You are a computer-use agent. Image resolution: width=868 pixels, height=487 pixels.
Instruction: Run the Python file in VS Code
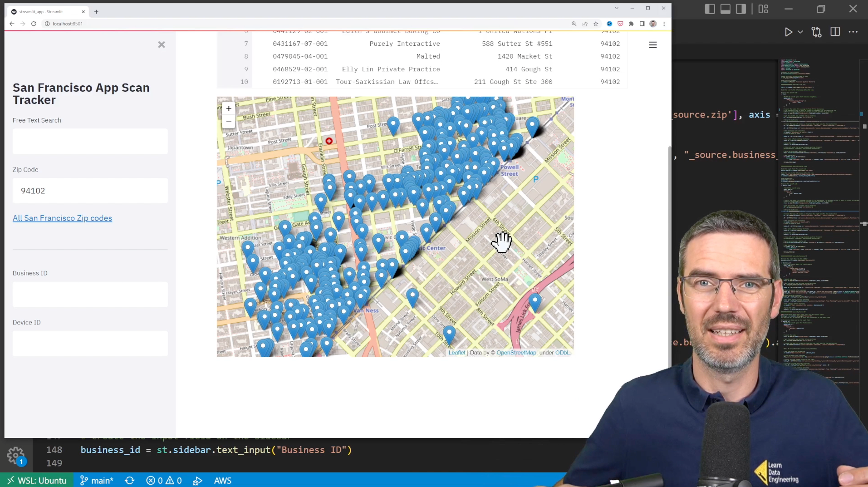coord(789,32)
